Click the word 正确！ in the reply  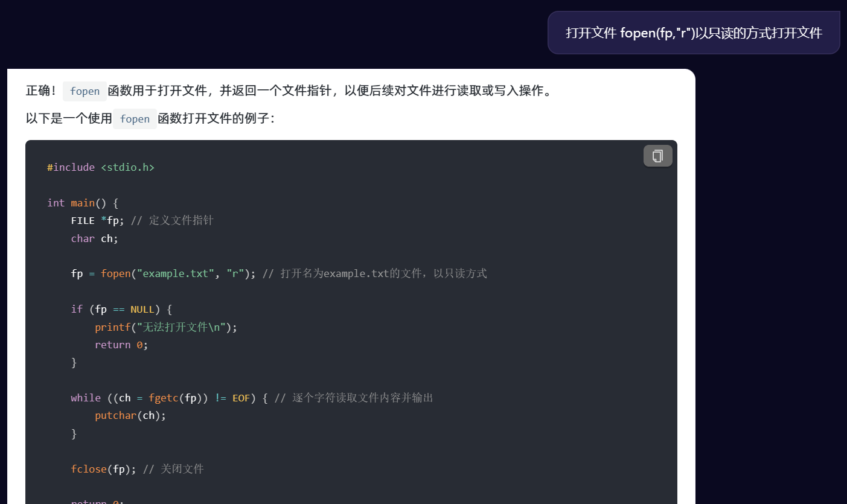pyautogui.click(x=42, y=91)
